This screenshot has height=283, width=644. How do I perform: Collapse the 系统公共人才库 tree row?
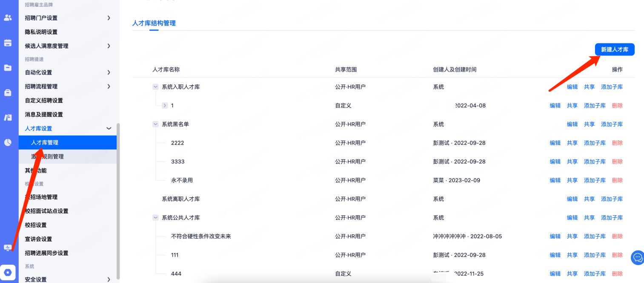(155, 218)
